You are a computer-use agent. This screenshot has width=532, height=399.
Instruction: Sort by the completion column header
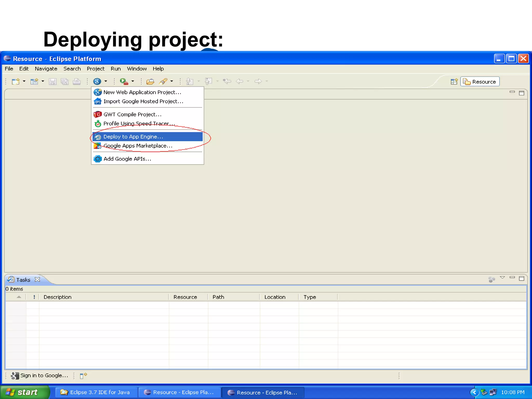(16, 297)
